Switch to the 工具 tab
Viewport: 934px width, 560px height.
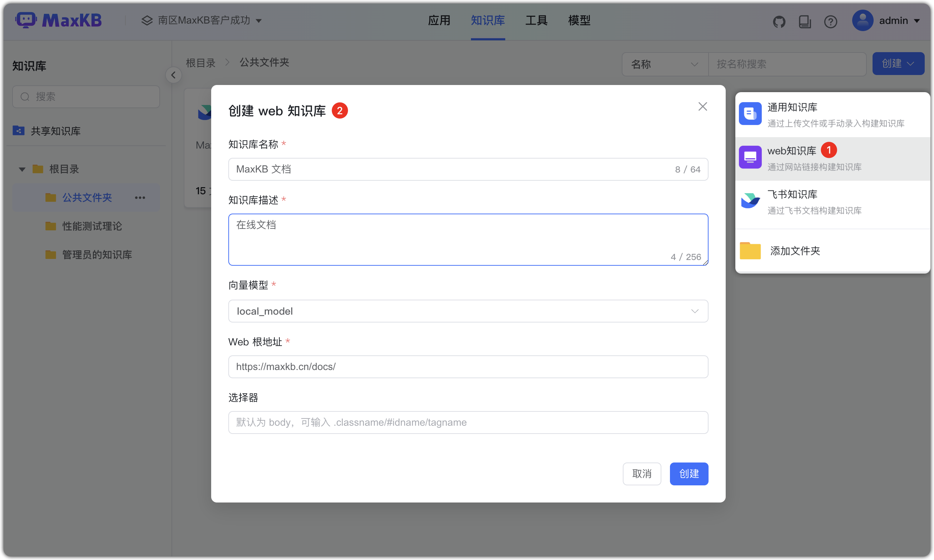[x=536, y=20]
